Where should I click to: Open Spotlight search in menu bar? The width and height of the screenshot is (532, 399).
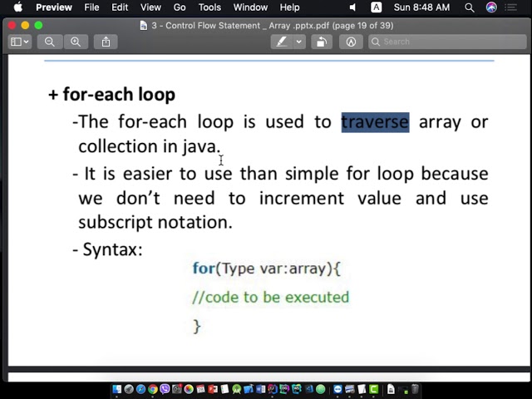pyautogui.click(x=469, y=7)
